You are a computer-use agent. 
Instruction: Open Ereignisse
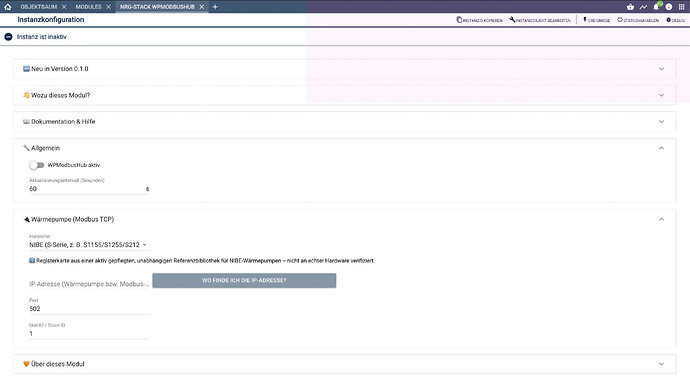(x=597, y=20)
